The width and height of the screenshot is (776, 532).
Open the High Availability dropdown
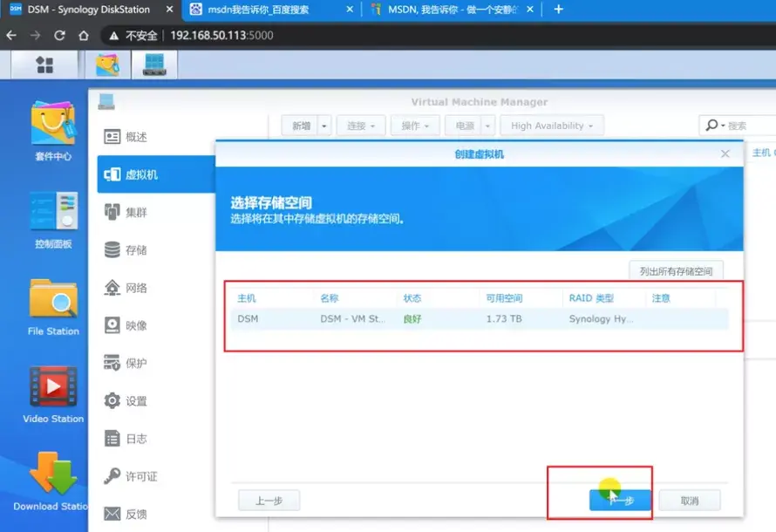551,125
